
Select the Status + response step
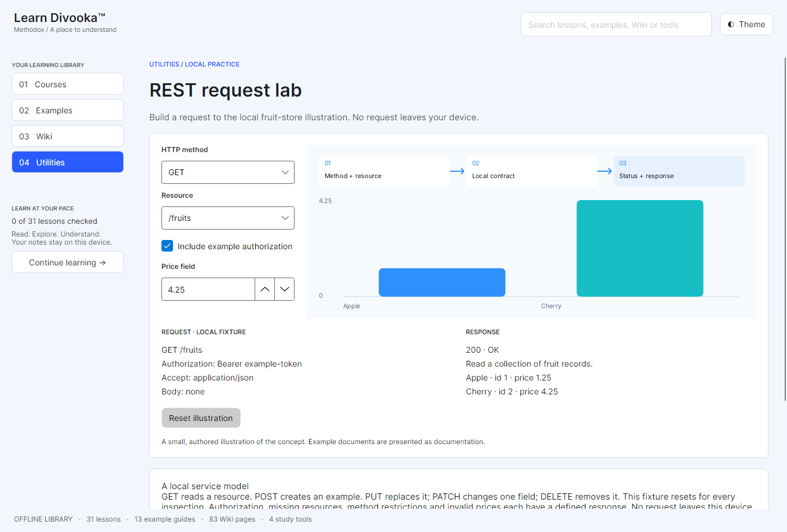coord(679,171)
